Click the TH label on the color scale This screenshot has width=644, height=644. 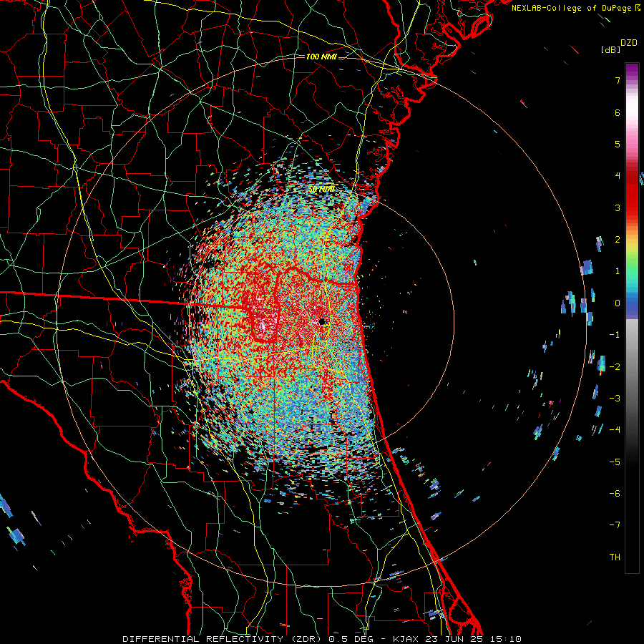[x=615, y=557]
